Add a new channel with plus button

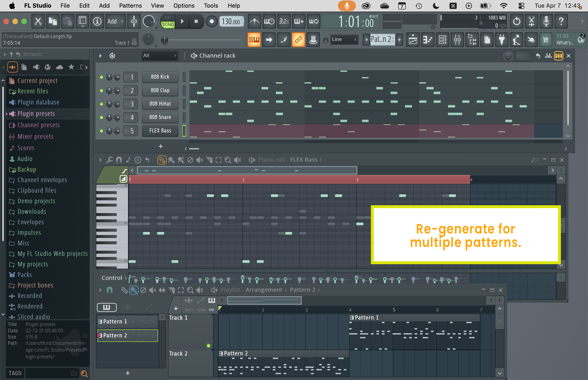(x=161, y=147)
